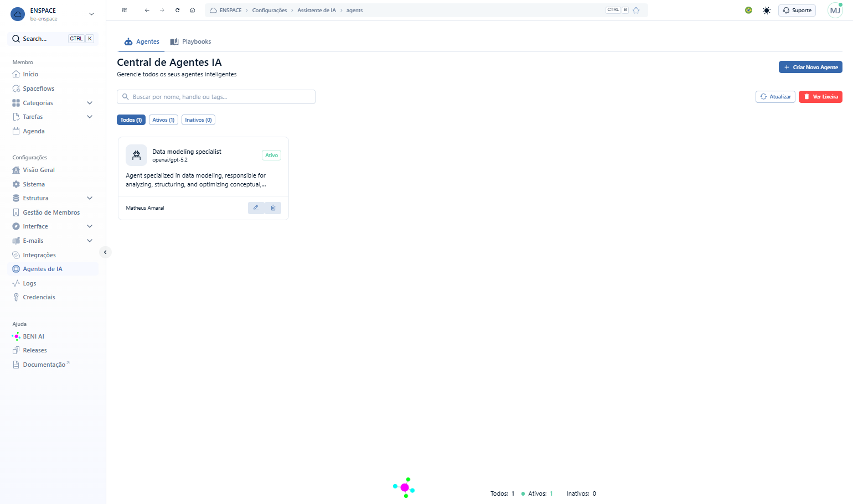The image size is (853, 504).
Task: Open the MJ user avatar
Action: coord(835,11)
